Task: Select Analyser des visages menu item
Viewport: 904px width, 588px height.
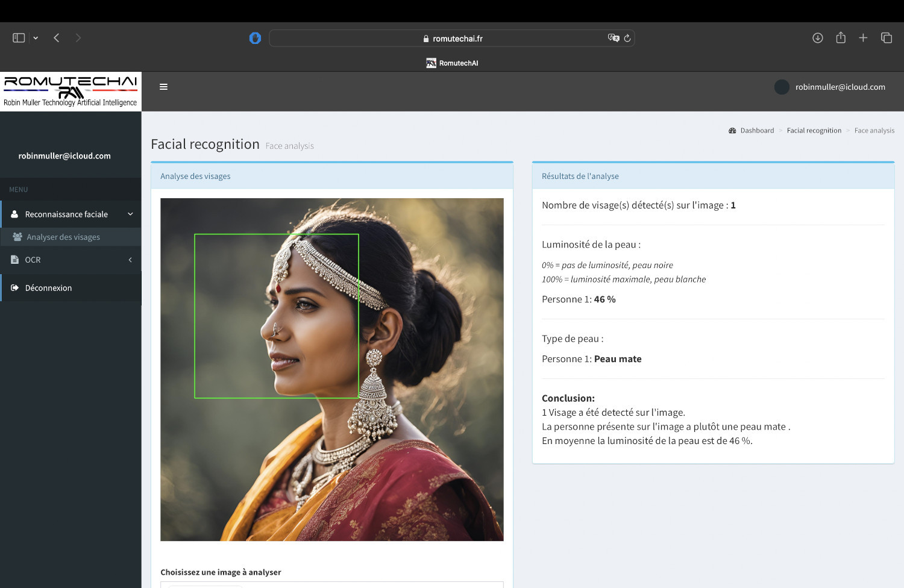Action: click(x=63, y=237)
